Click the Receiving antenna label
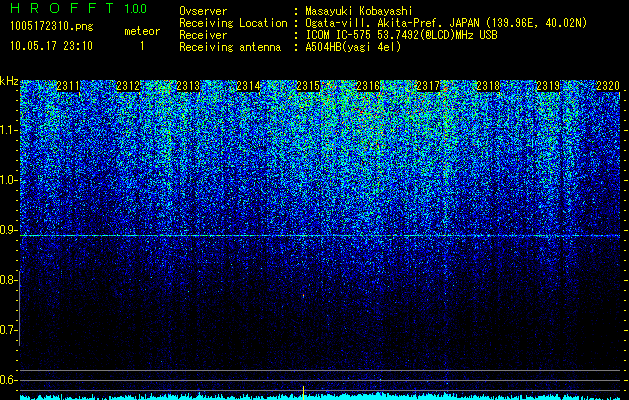The height and width of the screenshot is (400, 629). [x=230, y=47]
